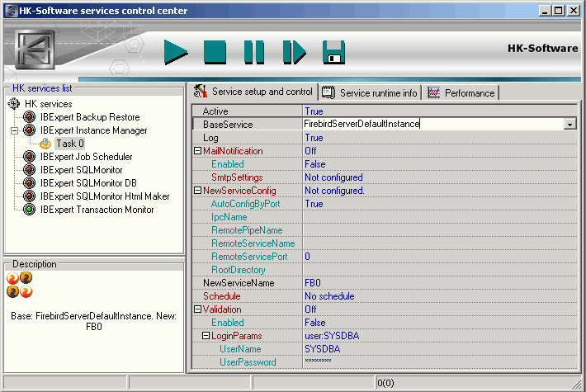586x392 pixels.
Task: Click Validation Enabled False value
Action: point(315,323)
